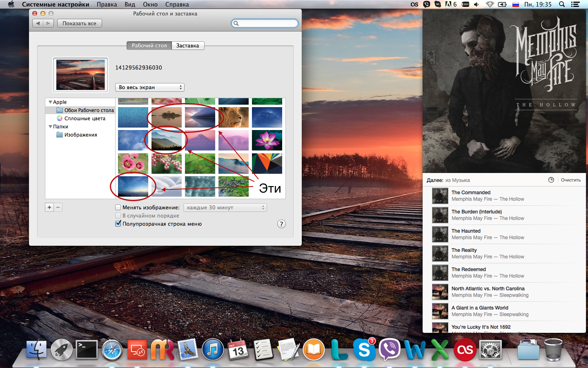Open Safari compass icon in Dock

(112, 350)
